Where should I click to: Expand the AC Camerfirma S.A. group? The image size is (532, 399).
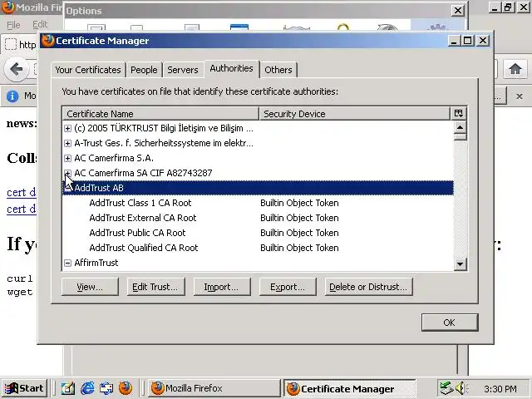[67, 158]
